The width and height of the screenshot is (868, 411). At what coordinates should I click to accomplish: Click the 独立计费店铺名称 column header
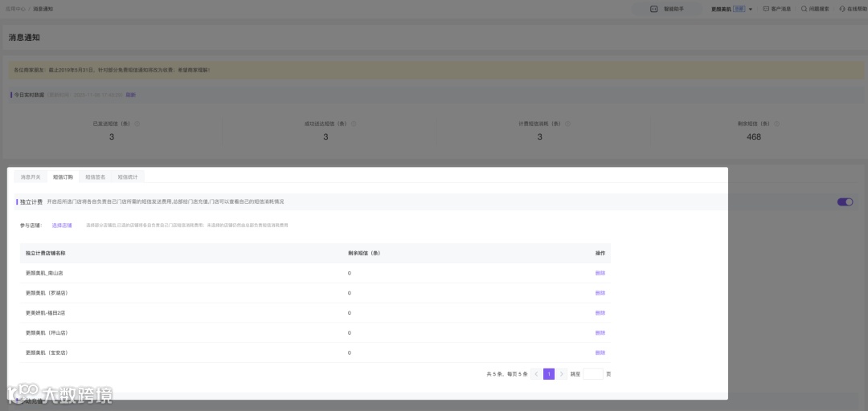(45, 254)
